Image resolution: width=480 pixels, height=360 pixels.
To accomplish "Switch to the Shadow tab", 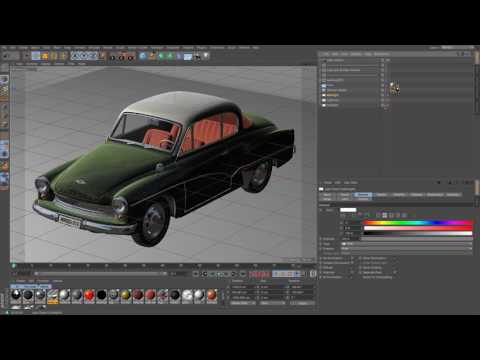I will tap(417, 195).
